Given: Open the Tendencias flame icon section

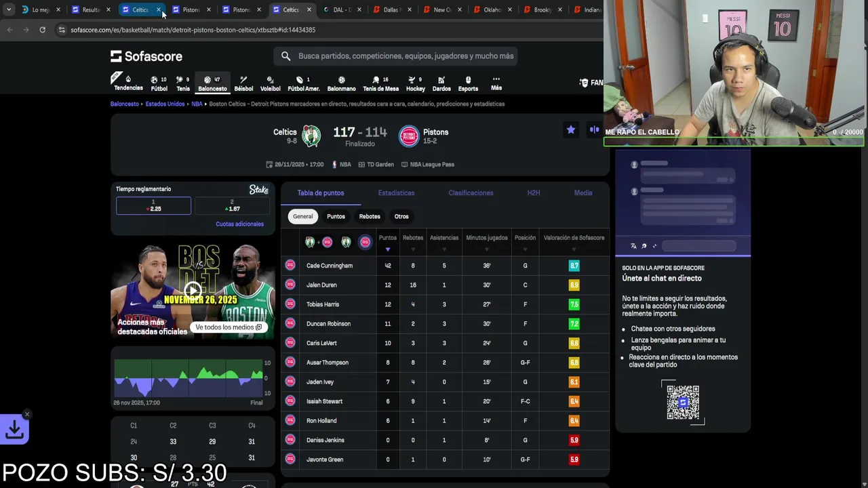Looking at the screenshot, I should click(x=128, y=83).
